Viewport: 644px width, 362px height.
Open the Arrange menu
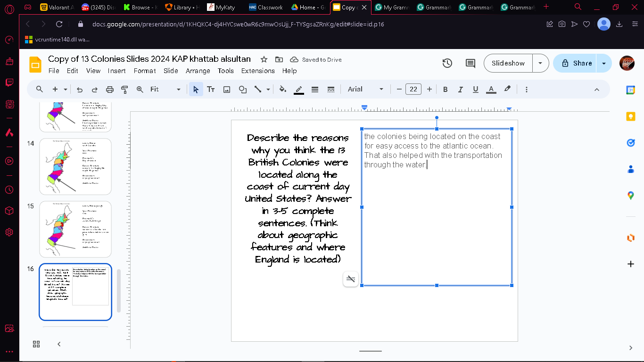click(198, 71)
